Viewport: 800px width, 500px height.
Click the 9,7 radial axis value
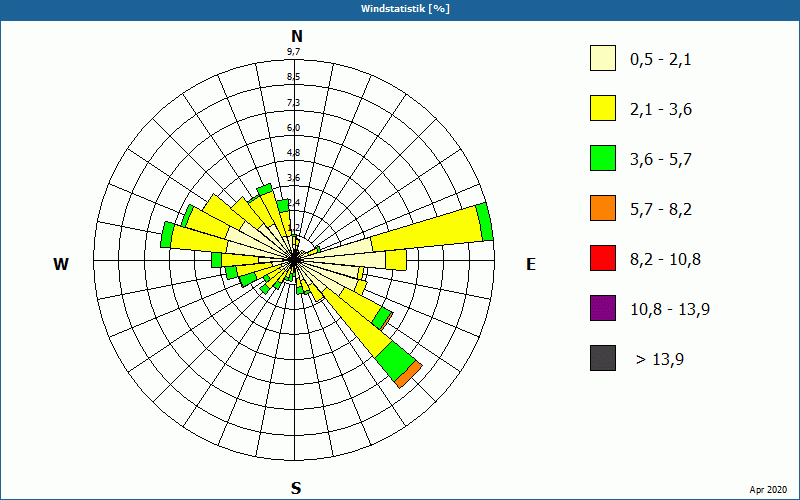click(x=293, y=52)
